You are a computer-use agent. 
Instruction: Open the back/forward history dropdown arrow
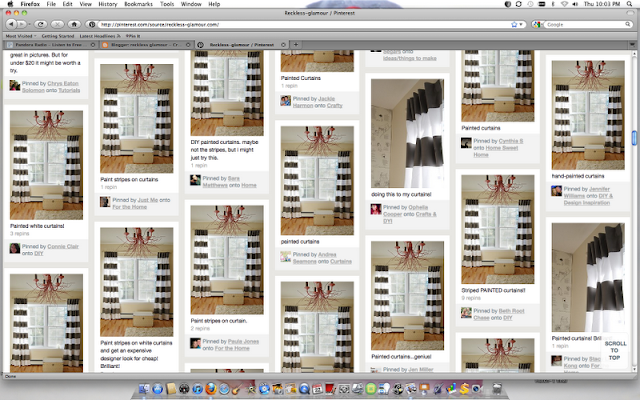pyautogui.click(x=28, y=24)
